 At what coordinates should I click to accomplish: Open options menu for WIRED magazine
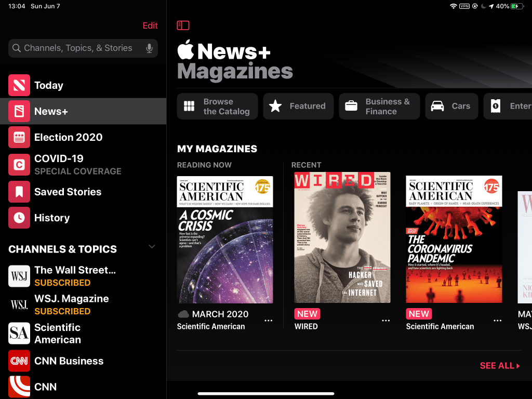(385, 321)
